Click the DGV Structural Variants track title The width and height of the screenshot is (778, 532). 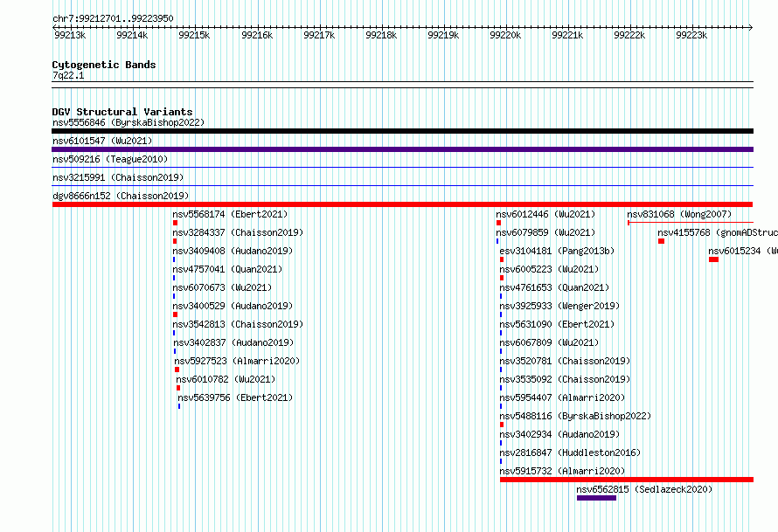point(122,112)
